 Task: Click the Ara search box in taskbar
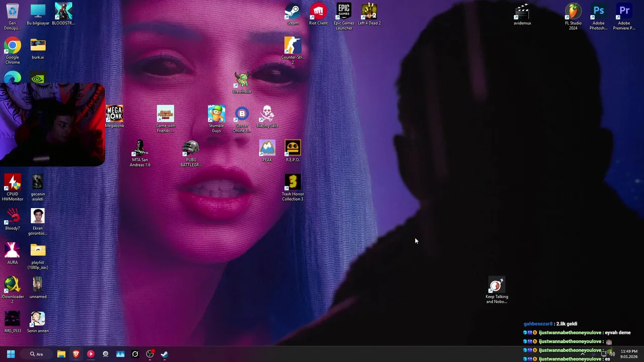point(36,354)
